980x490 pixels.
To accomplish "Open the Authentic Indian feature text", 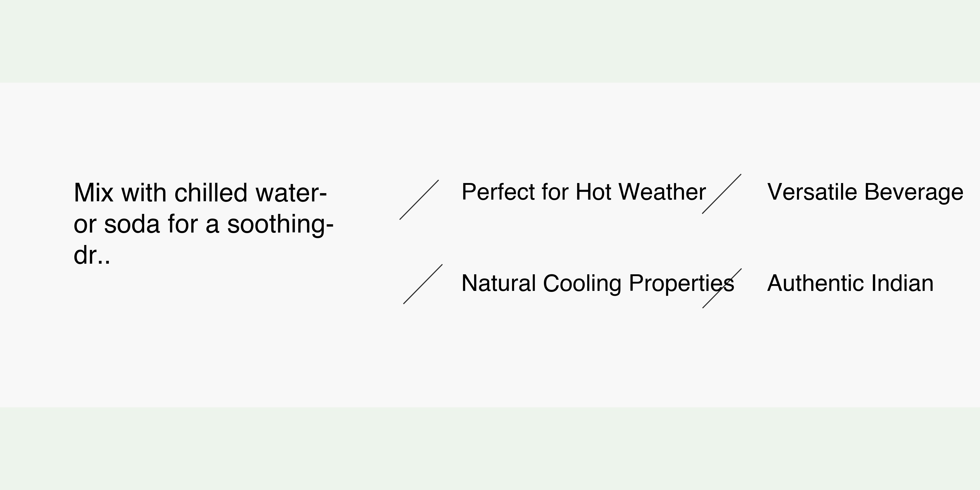I will [850, 283].
